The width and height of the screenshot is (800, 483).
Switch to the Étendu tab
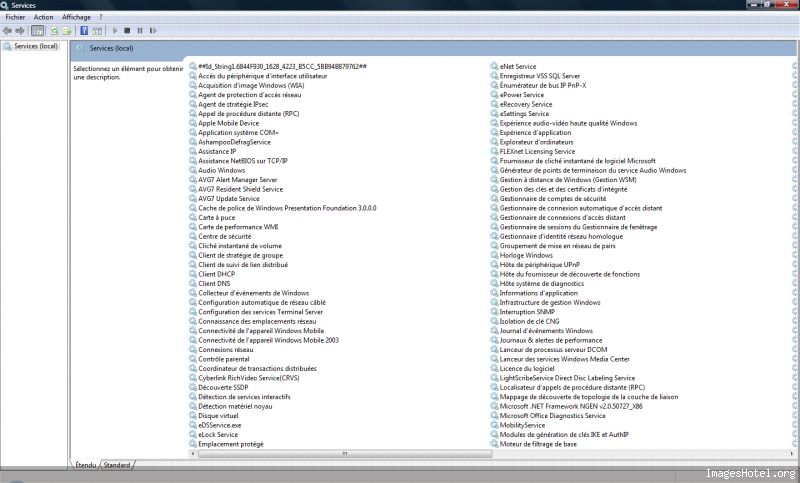[x=85, y=465]
